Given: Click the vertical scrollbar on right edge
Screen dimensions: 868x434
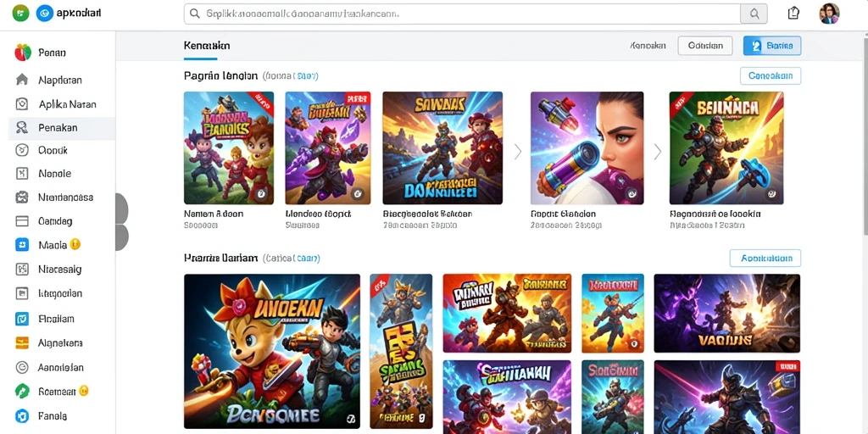Looking at the screenshot, I should pos(865,138).
